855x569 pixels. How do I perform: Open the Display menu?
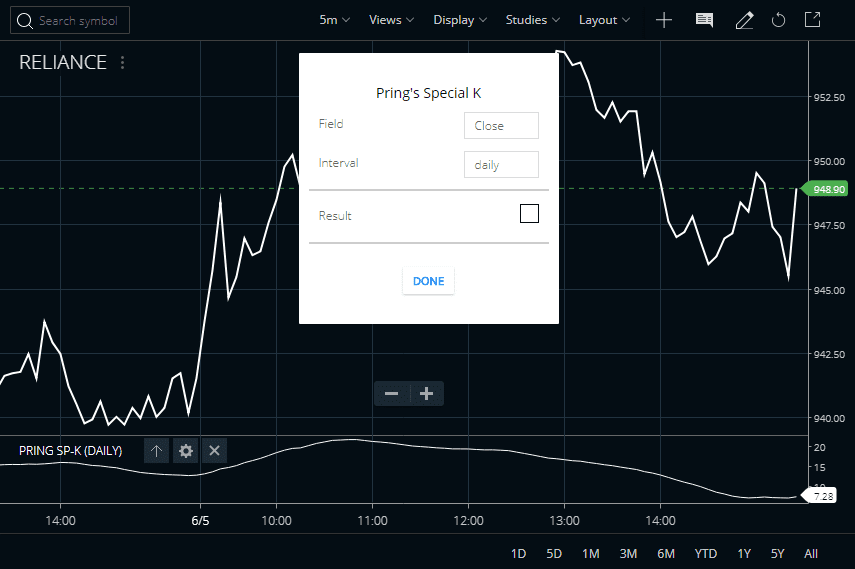coord(460,20)
